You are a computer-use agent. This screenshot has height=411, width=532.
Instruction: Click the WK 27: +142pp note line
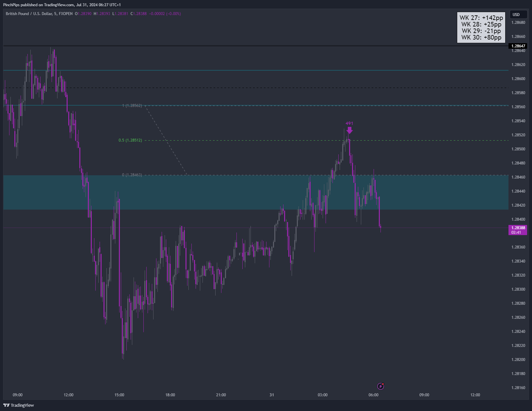(x=481, y=18)
